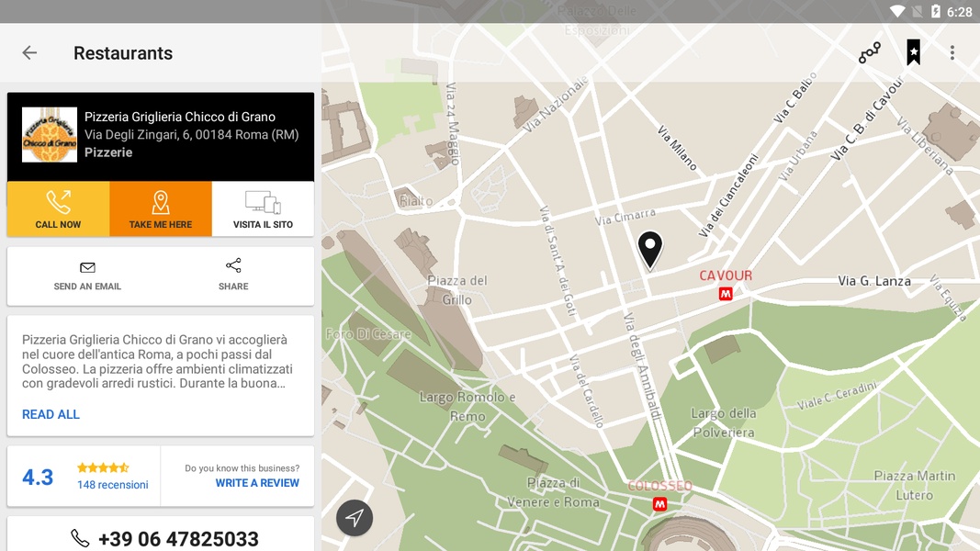Screen dimensions: 980x551
Task: Tap the Cavour metro station icon
Action: (726, 294)
